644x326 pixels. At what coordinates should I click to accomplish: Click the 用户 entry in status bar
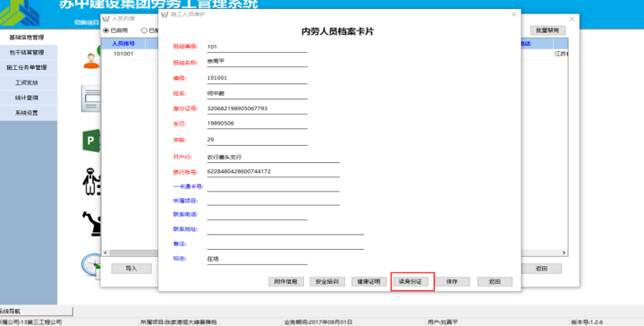coord(443,322)
